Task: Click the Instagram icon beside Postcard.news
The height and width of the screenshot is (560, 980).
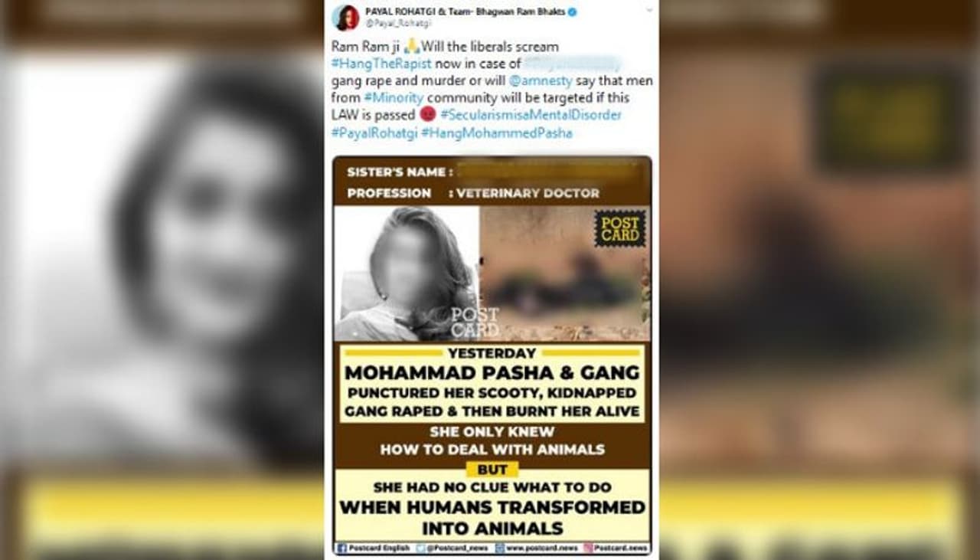Action: pos(588,548)
